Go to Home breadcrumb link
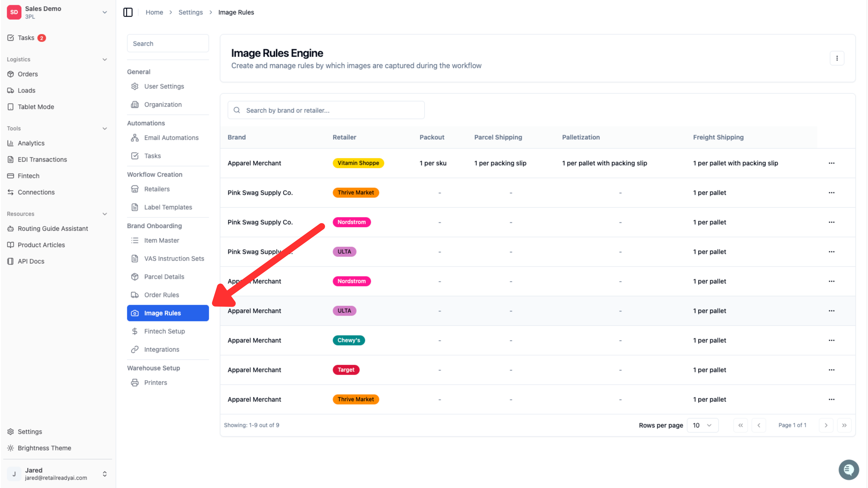 click(x=154, y=12)
